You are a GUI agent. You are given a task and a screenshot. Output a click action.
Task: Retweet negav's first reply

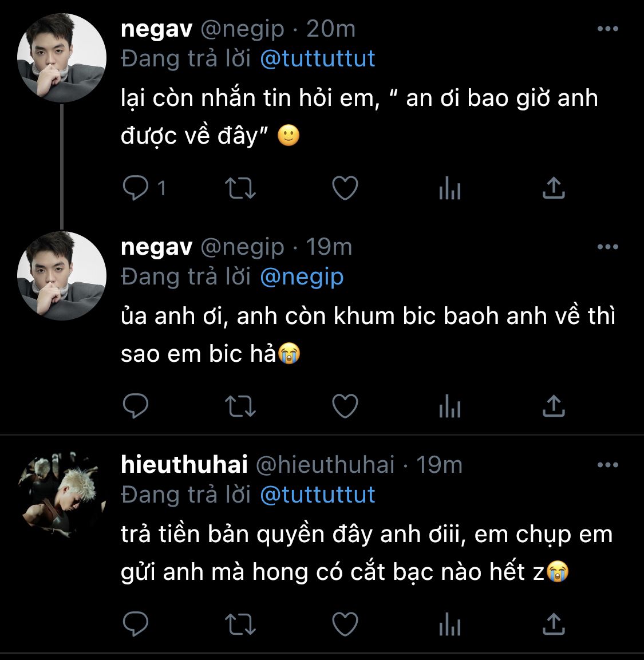pyautogui.click(x=240, y=188)
